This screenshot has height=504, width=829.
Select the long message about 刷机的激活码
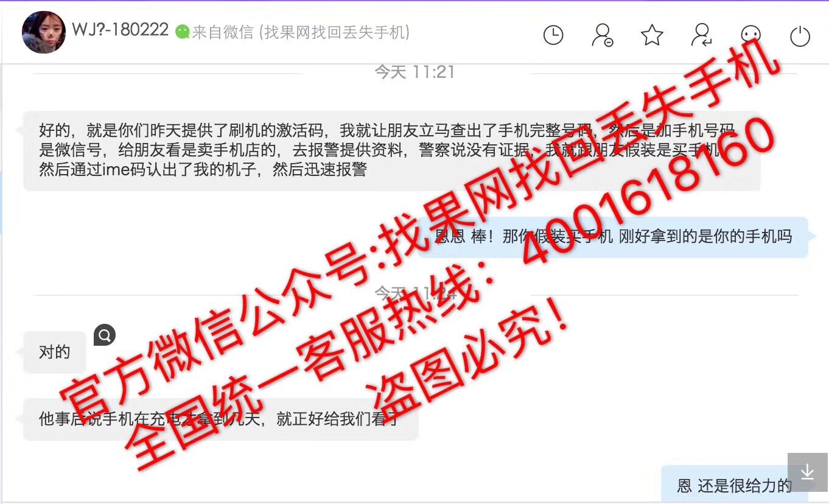click(x=391, y=150)
